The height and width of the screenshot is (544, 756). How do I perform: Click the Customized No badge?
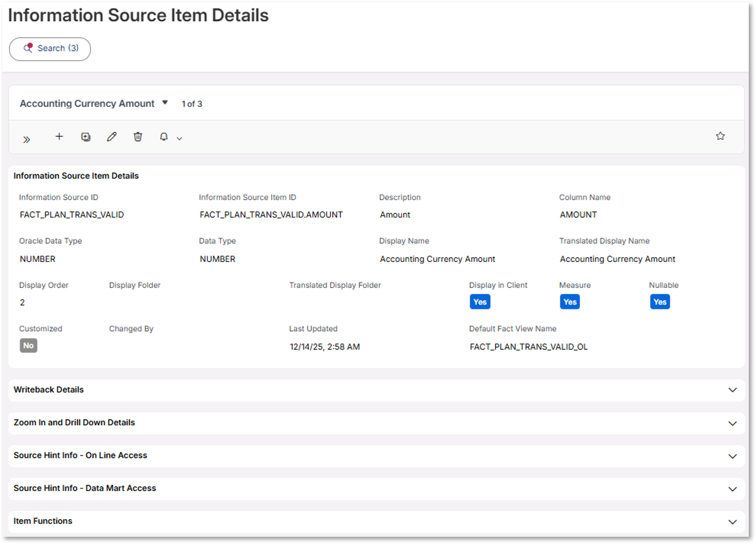pyautogui.click(x=28, y=345)
